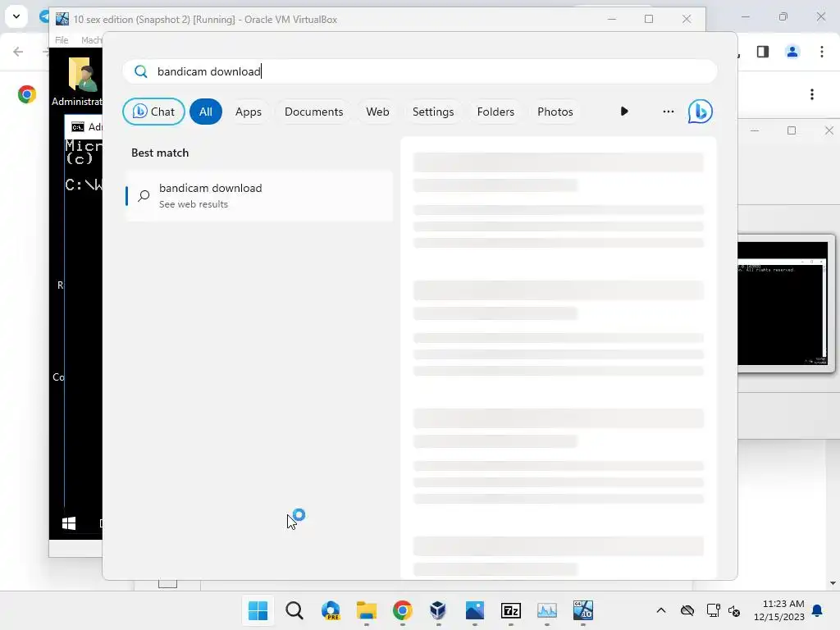Show more search filters with arrow

pyautogui.click(x=624, y=112)
